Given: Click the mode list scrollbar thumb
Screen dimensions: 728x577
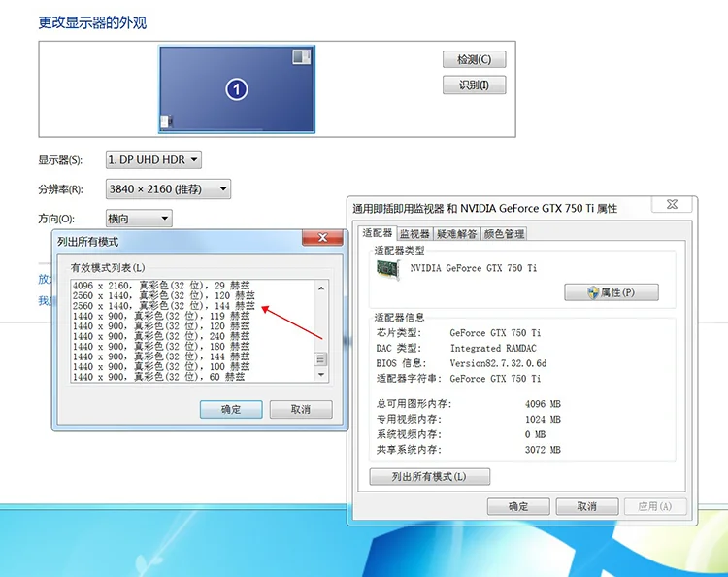Looking at the screenshot, I should point(320,358).
